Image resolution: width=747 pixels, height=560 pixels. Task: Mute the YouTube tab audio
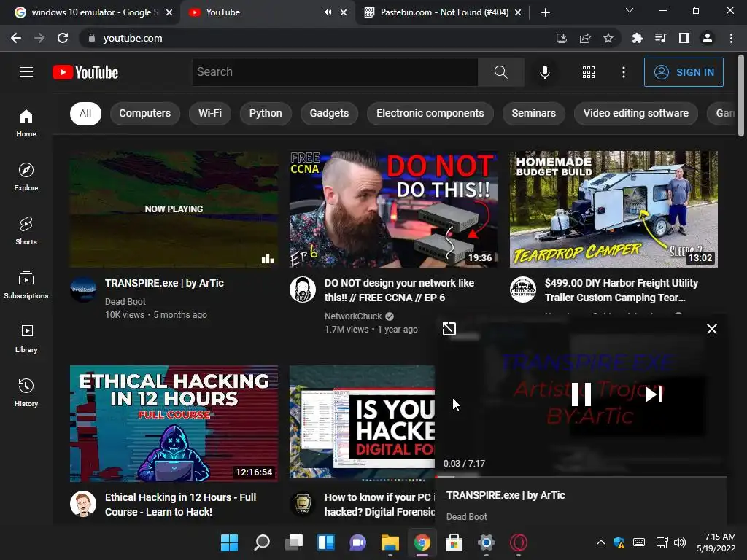click(x=328, y=12)
